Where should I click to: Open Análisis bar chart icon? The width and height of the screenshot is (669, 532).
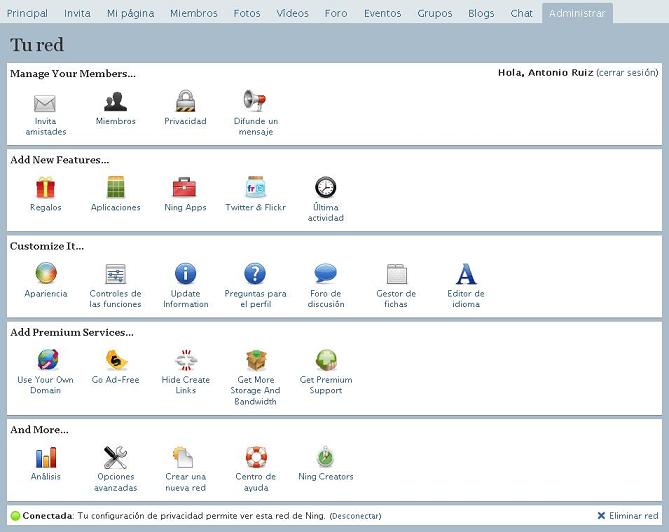coord(45,458)
